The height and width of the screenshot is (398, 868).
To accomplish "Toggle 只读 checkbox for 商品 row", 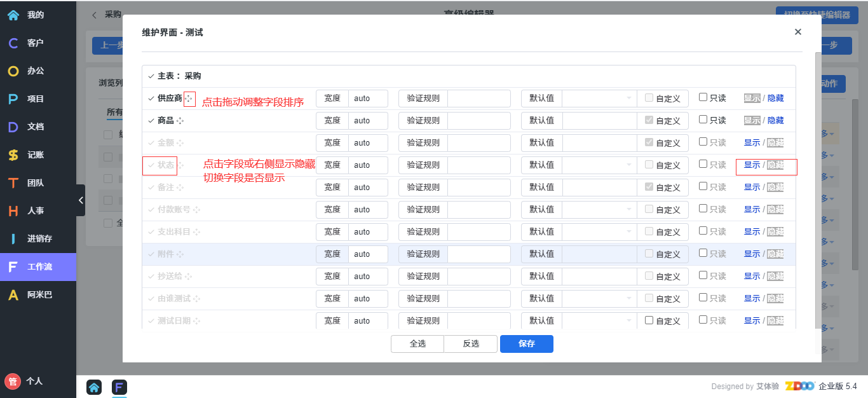I will coord(703,120).
